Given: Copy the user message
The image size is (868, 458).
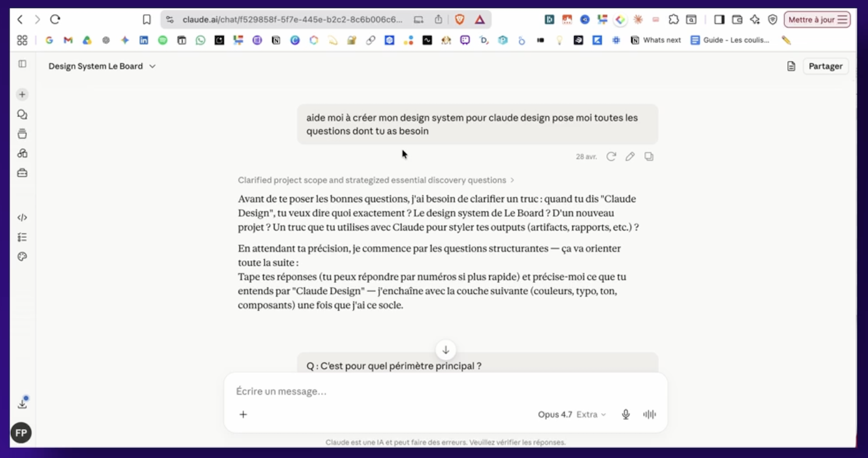Looking at the screenshot, I should point(649,157).
